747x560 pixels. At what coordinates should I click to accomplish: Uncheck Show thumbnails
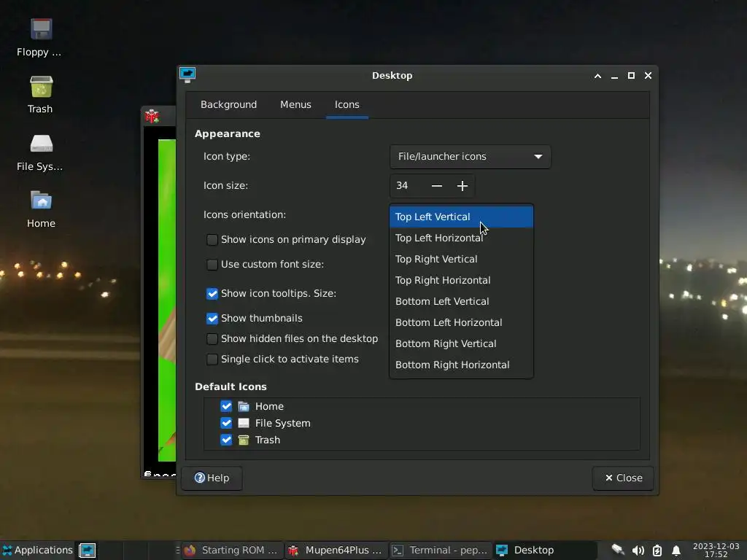212,318
